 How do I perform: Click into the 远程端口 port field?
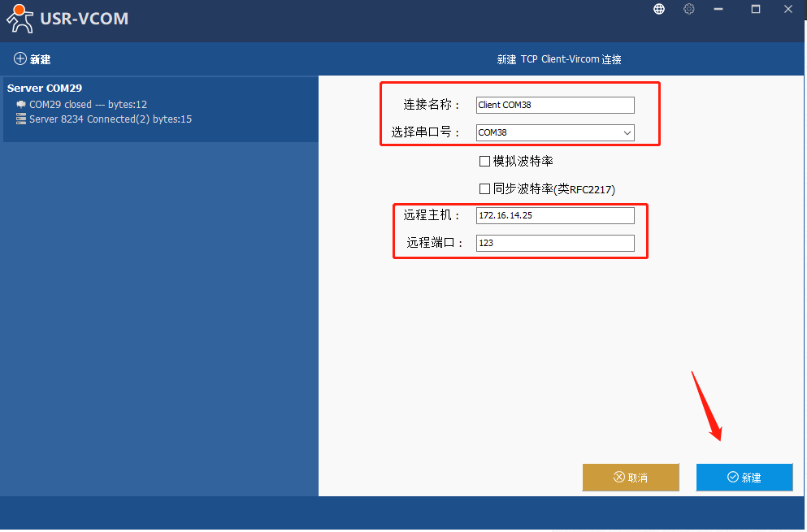554,243
